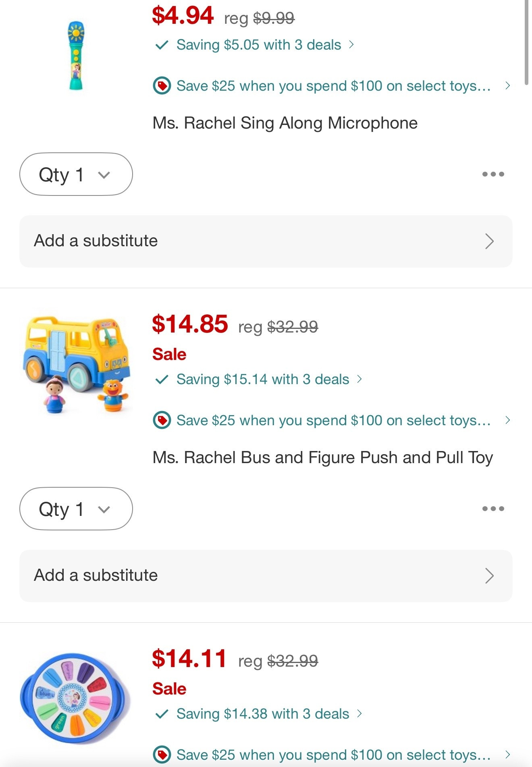Image resolution: width=532 pixels, height=767 pixels.
Task: Tap deal tag icon under microphone price
Action: point(162,86)
